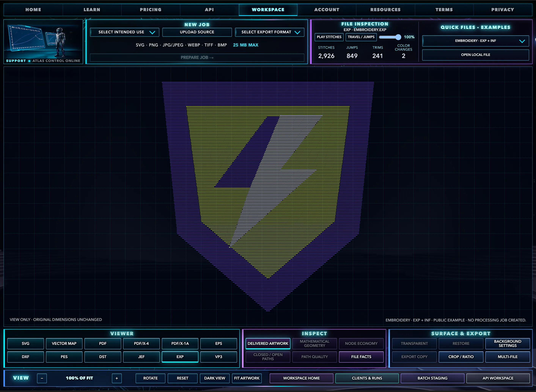Click the Crop / Ratio button
Viewport: 536px width, 392px height.
461,357
